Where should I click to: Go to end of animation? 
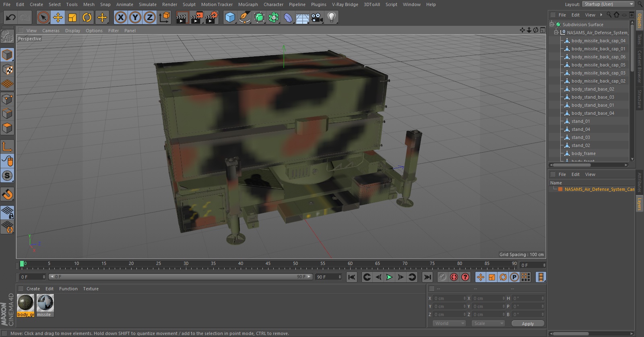tap(427, 277)
